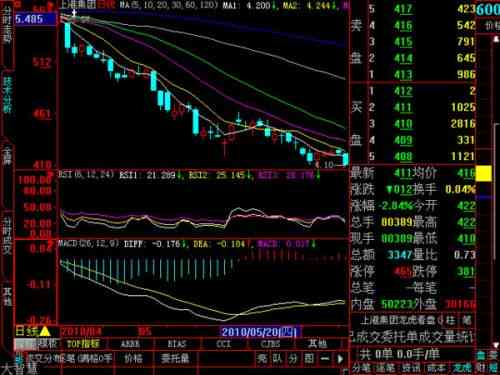Select buy level 1 price 412
Viewport: 500px width, 375px height.
tap(403, 91)
